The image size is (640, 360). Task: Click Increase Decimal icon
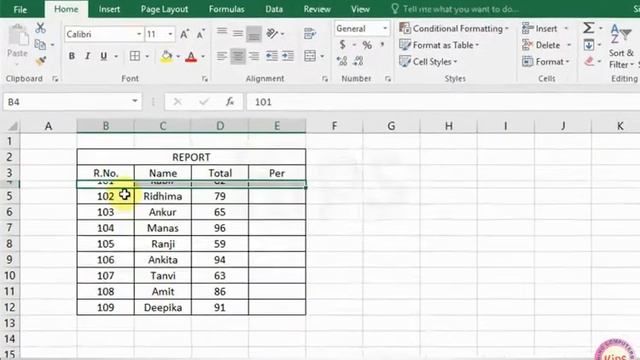pyautogui.click(x=342, y=61)
